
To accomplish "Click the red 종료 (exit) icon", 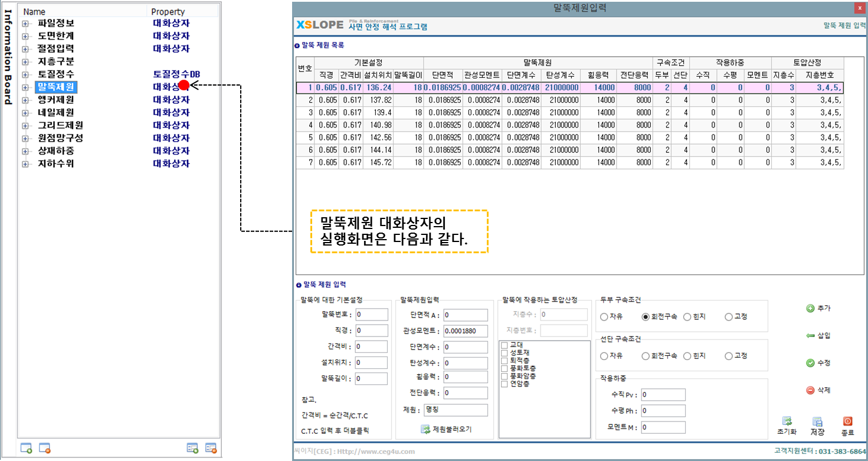I will click(x=847, y=421).
